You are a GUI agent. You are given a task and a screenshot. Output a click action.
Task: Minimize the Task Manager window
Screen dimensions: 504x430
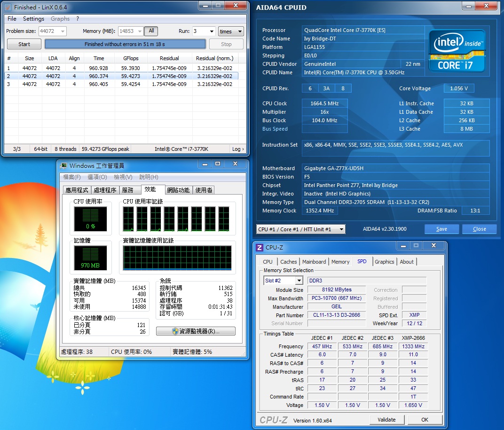tap(205, 164)
